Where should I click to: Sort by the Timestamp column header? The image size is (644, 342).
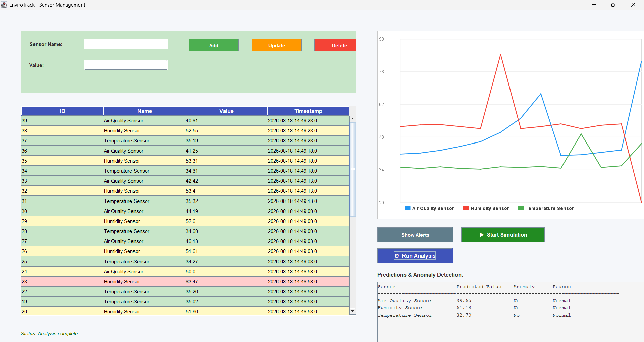point(308,111)
